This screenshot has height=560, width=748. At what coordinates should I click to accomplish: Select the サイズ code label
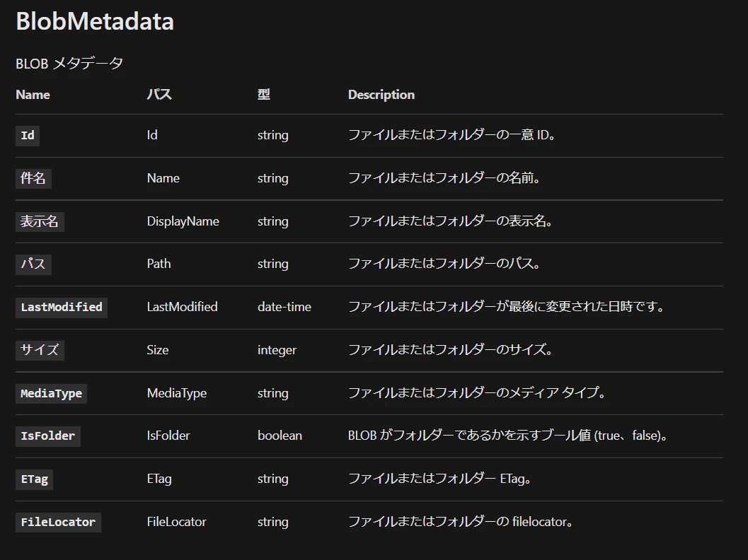(x=40, y=350)
